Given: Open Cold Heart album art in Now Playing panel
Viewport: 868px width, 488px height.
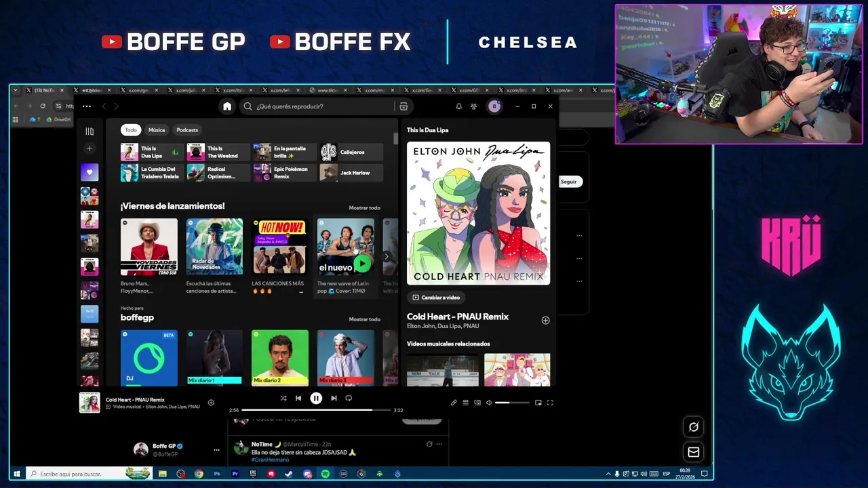Looking at the screenshot, I should pyautogui.click(x=478, y=213).
